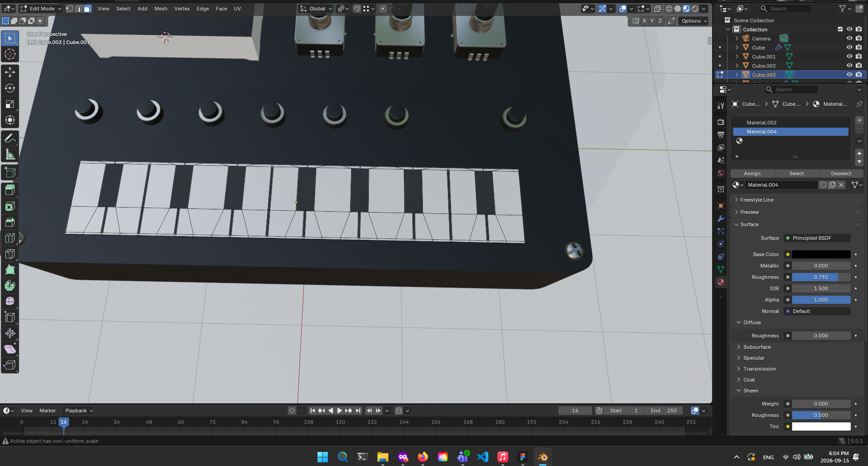Open the Modifiers properties tab wrench icon
Screen dimensions: 868x466
721,218
